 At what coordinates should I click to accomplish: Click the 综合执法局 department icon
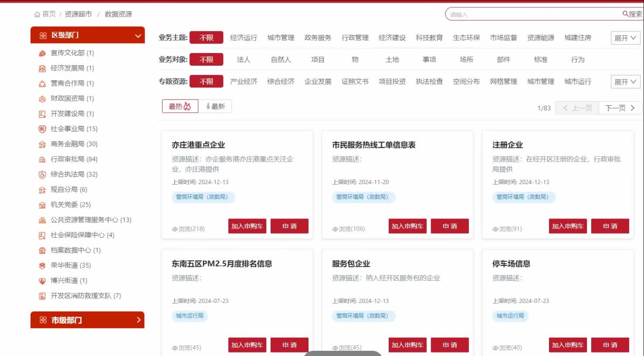pos(42,175)
